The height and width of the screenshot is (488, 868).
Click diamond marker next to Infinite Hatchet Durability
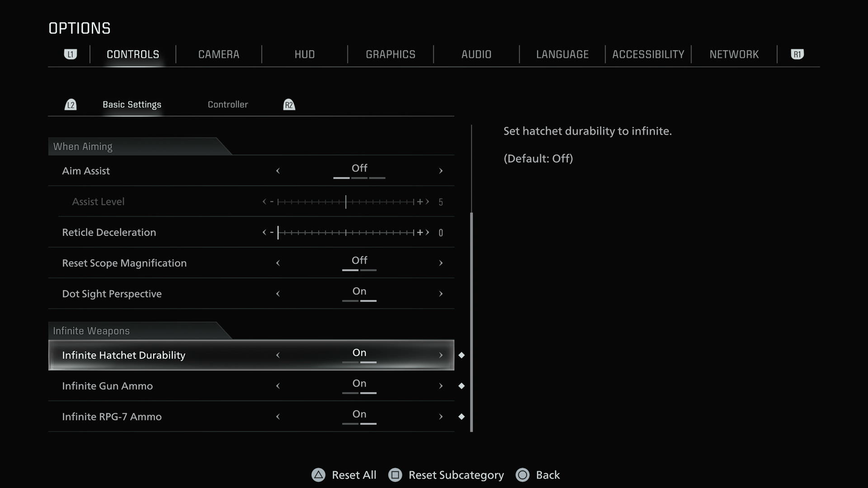[x=461, y=355]
